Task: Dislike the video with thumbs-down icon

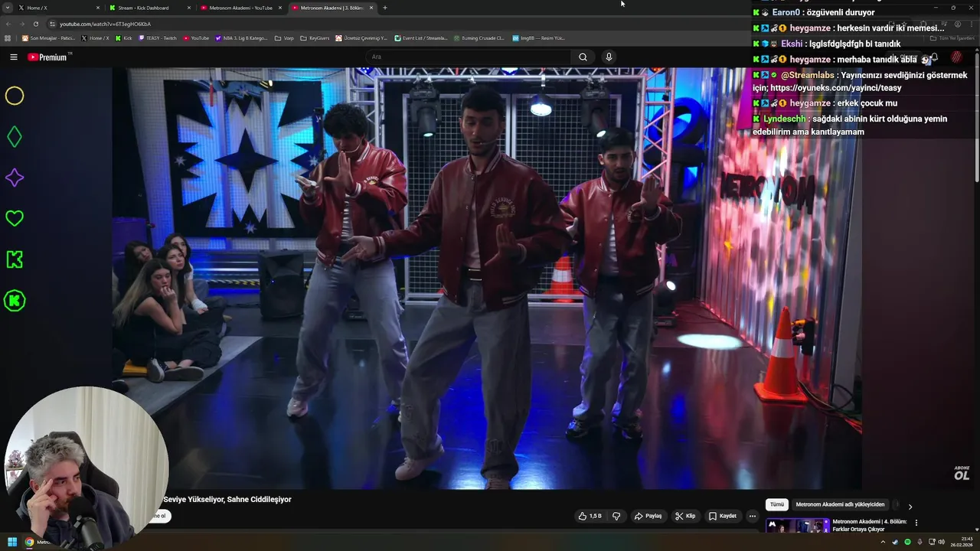Action: coord(616,516)
